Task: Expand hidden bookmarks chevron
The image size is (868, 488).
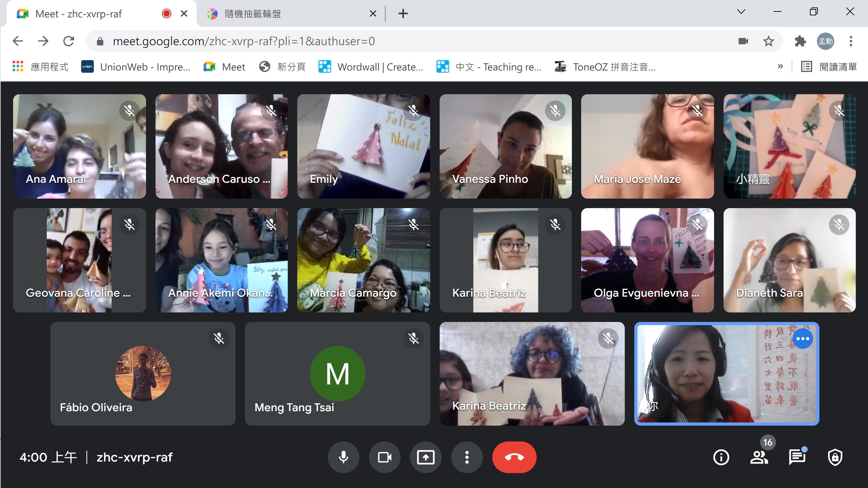Action: click(780, 66)
